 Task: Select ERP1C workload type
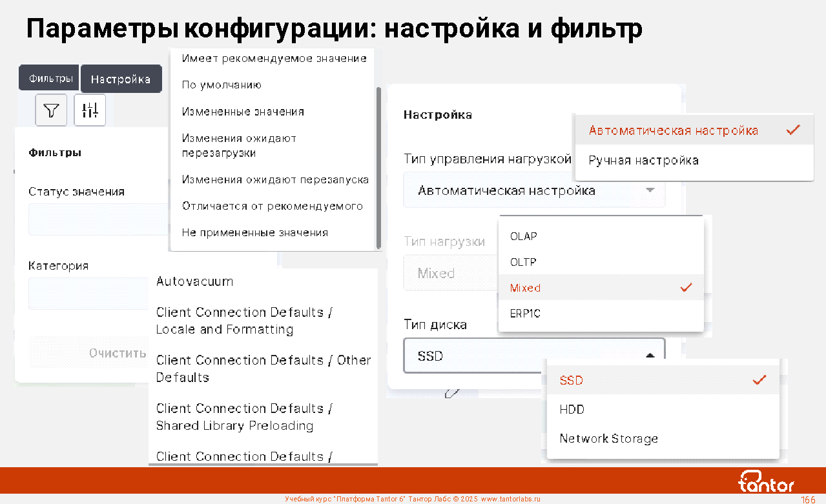tap(525, 314)
